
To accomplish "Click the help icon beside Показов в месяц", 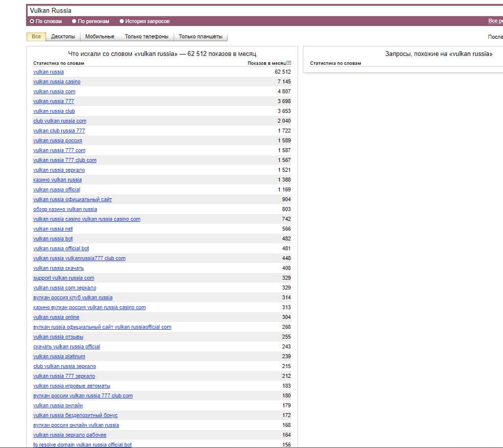I will coord(289,63).
